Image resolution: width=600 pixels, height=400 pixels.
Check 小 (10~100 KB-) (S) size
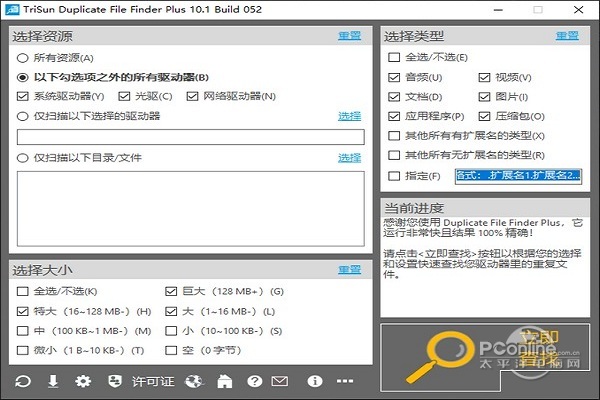171,331
